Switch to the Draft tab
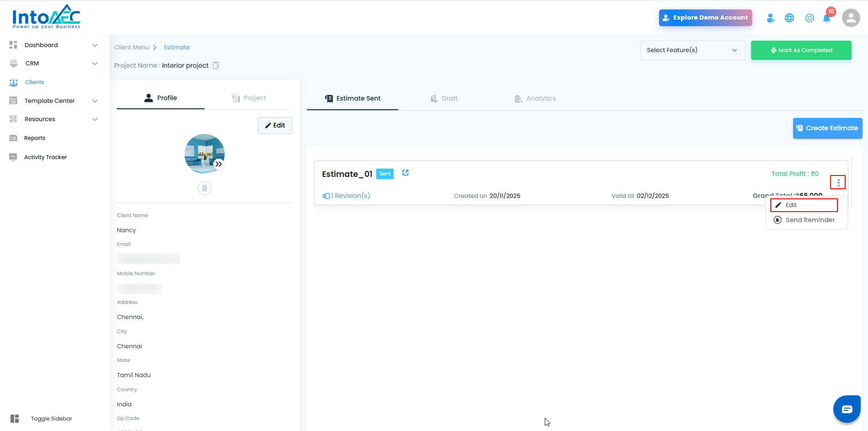This screenshot has width=868, height=431. pyautogui.click(x=444, y=98)
